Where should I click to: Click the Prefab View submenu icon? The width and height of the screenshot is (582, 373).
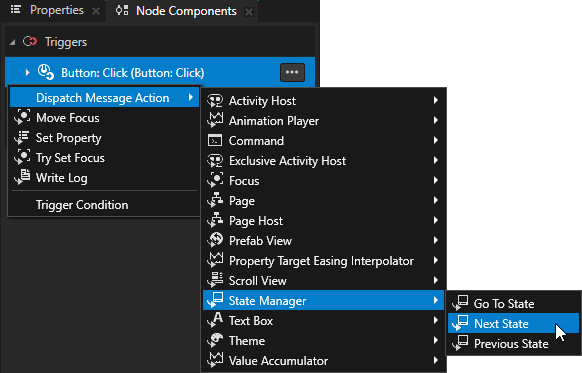tap(215, 241)
